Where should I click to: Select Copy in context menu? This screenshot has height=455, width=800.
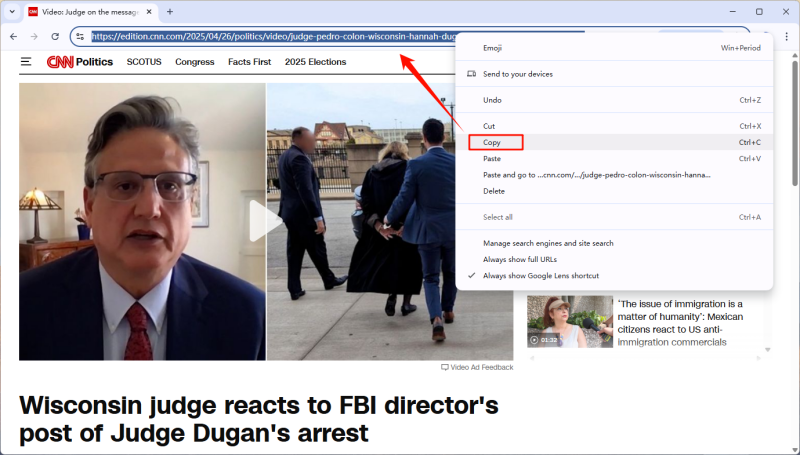(x=614, y=142)
